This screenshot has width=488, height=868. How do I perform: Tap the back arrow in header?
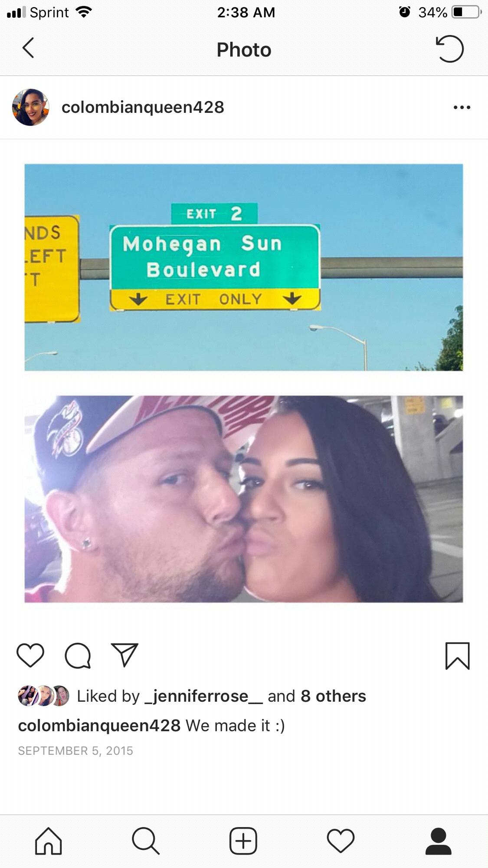point(28,48)
